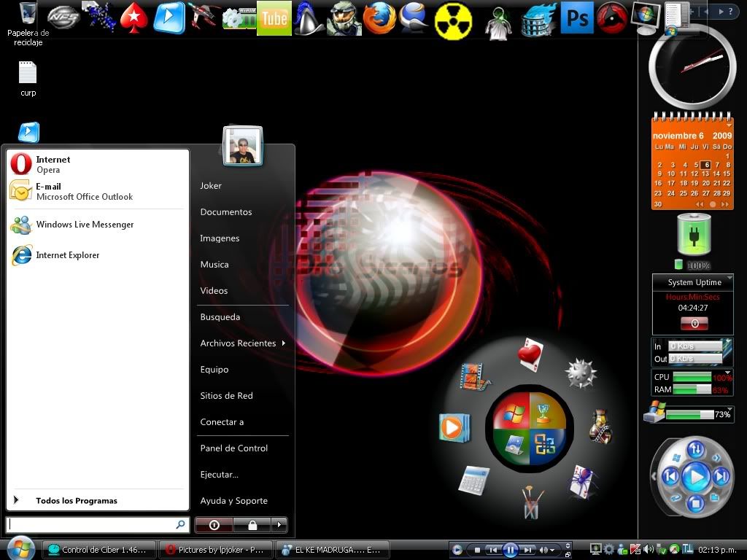Image resolution: width=747 pixels, height=560 pixels.
Task: Open Opera Internet in start menu
Action: pos(98,164)
